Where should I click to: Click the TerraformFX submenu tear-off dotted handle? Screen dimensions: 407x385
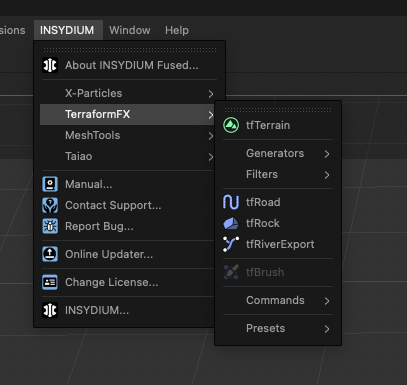coord(278,109)
